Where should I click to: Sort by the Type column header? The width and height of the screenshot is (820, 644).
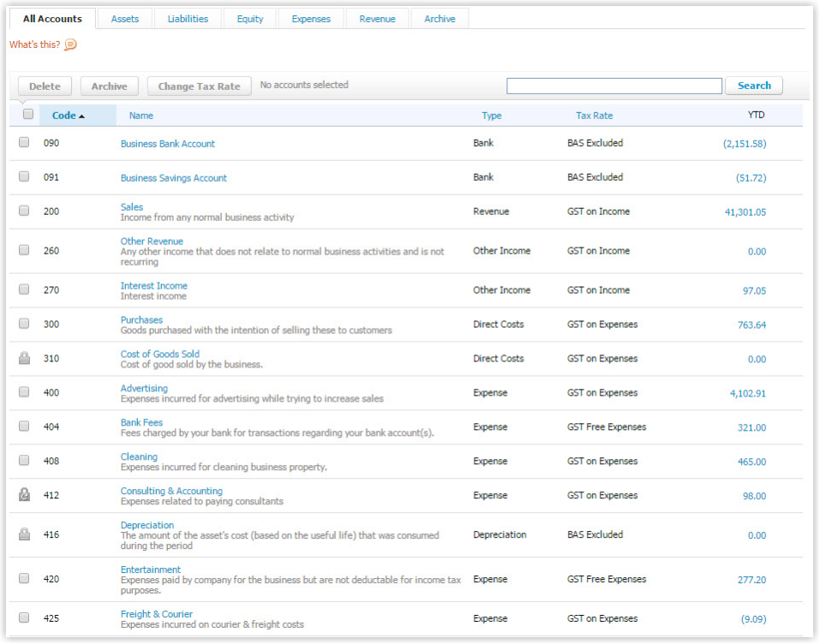click(492, 116)
